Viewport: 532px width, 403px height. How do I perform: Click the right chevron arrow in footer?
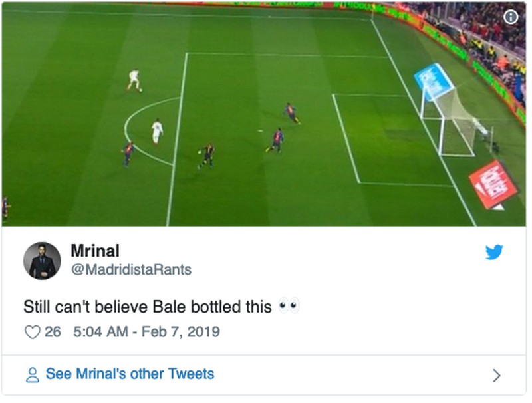pos(496,375)
